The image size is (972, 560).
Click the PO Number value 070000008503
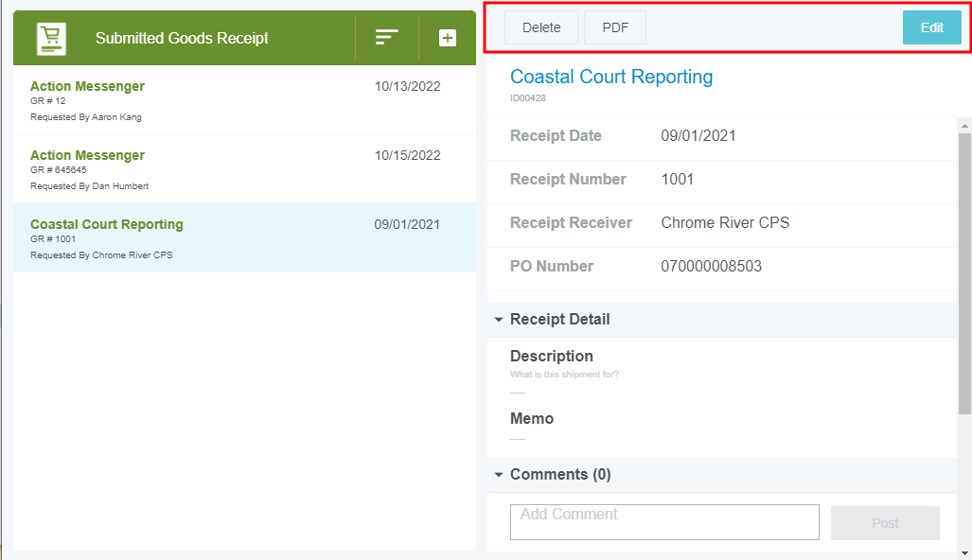[711, 267]
